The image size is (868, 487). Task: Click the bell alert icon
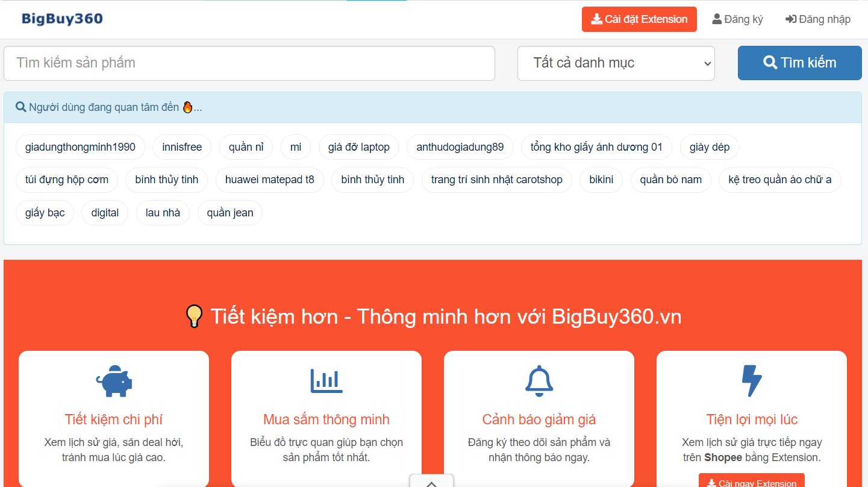539,381
